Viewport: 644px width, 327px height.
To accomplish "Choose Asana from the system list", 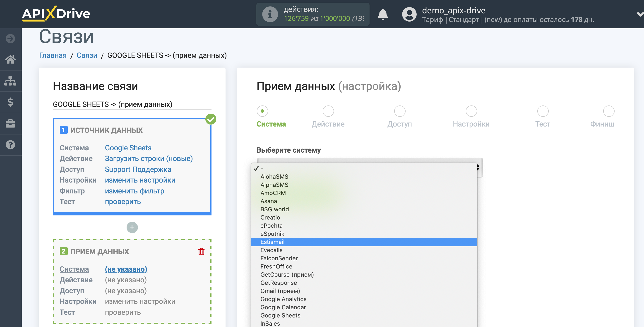I will 364,201.
